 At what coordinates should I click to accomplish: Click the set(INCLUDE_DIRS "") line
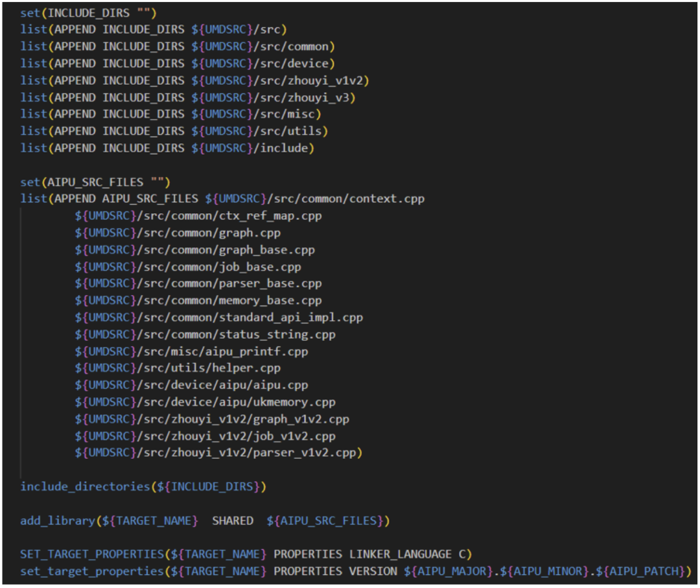[x=78, y=12]
